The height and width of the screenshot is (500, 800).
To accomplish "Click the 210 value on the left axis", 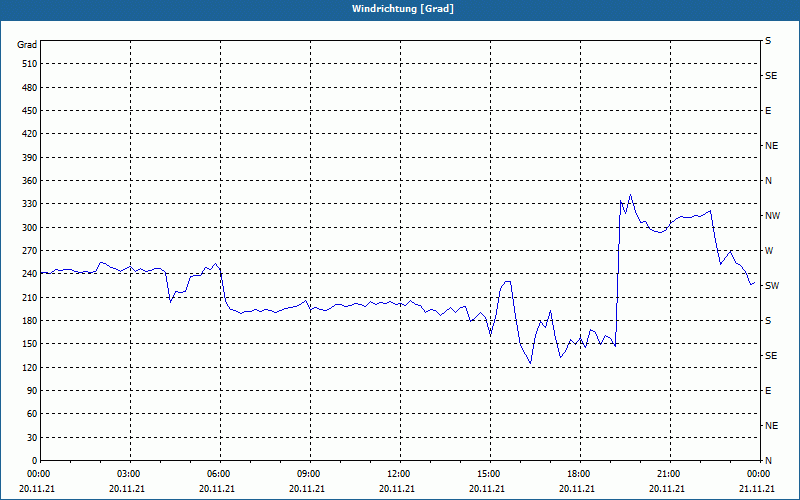I will [x=30, y=297].
